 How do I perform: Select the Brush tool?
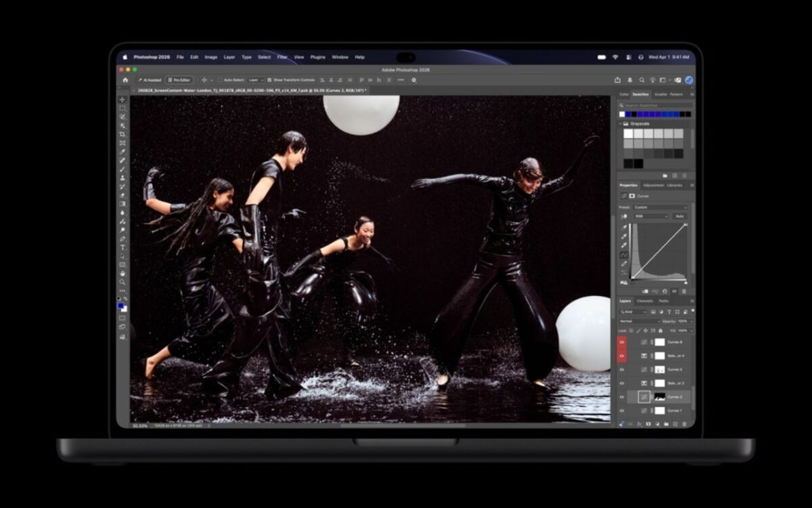click(122, 169)
